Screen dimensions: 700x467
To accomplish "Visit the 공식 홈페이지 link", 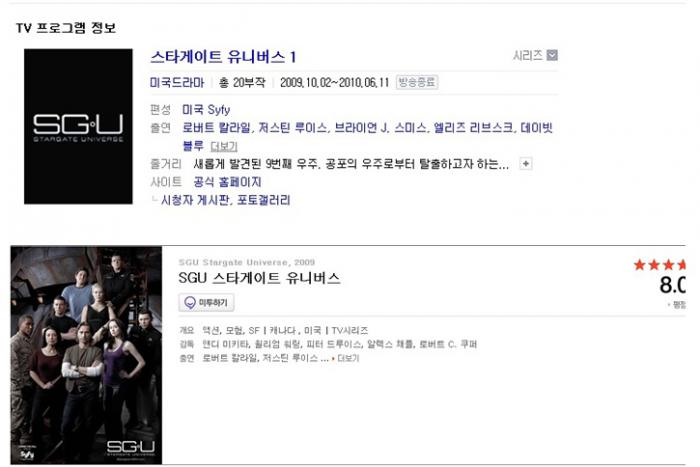I will click(227, 182).
